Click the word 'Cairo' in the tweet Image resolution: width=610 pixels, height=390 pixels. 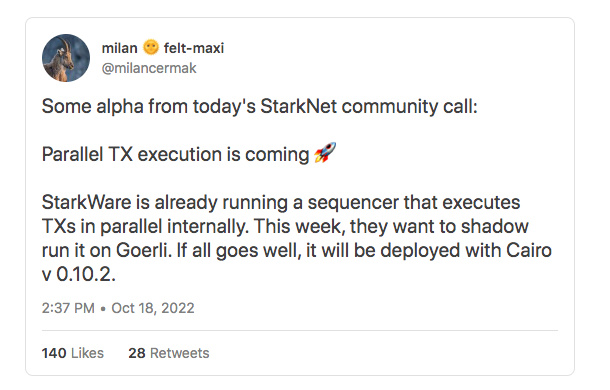[x=529, y=250]
